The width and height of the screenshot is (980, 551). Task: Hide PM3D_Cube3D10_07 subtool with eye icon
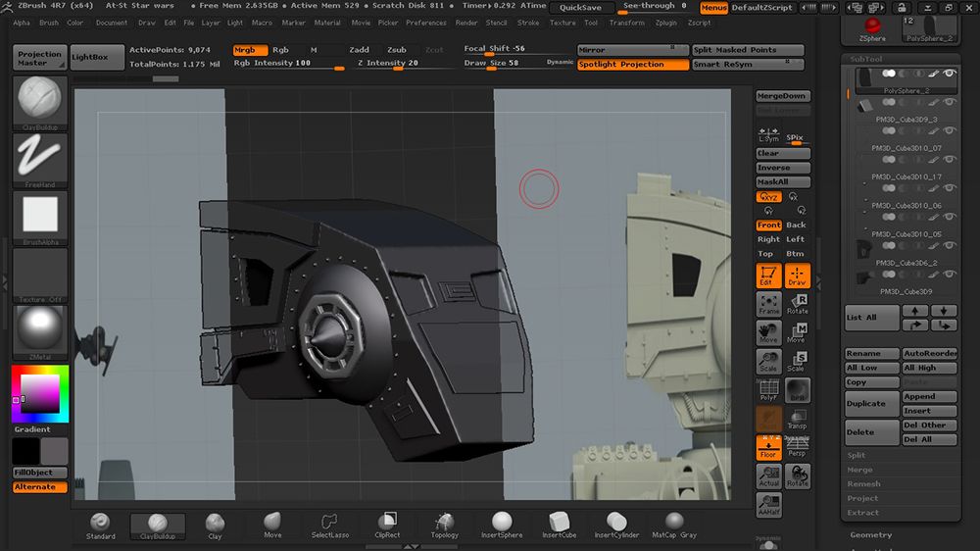[950, 130]
